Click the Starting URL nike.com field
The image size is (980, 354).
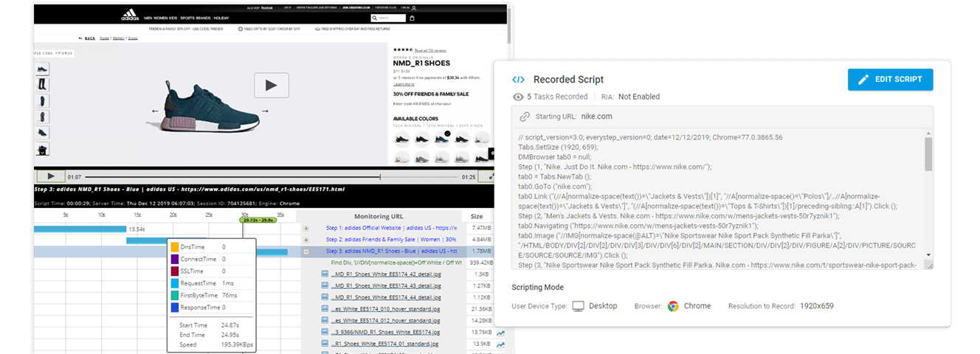click(x=722, y=117)
